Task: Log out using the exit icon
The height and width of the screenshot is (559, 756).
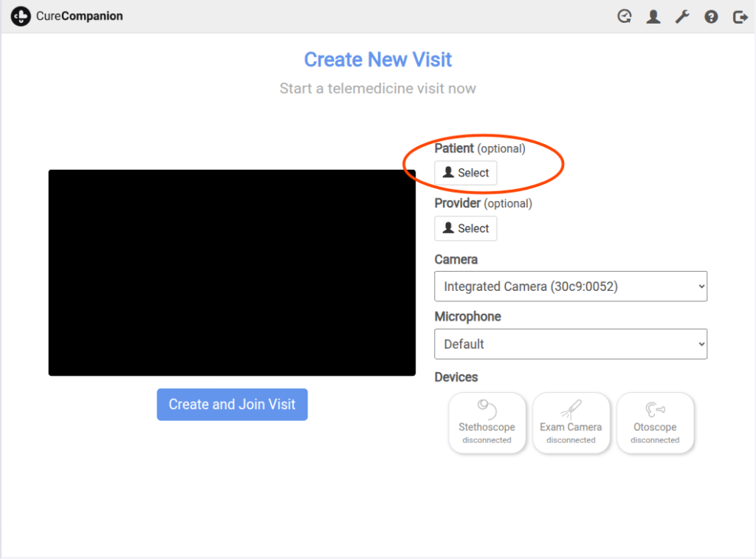Action: click(740, 16)
